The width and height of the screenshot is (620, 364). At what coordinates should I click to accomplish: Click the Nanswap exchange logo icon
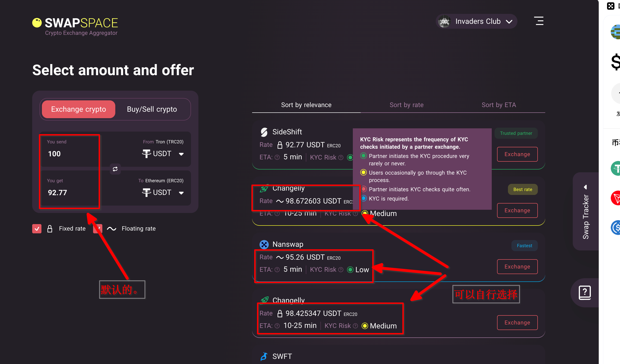coord(264,244)
